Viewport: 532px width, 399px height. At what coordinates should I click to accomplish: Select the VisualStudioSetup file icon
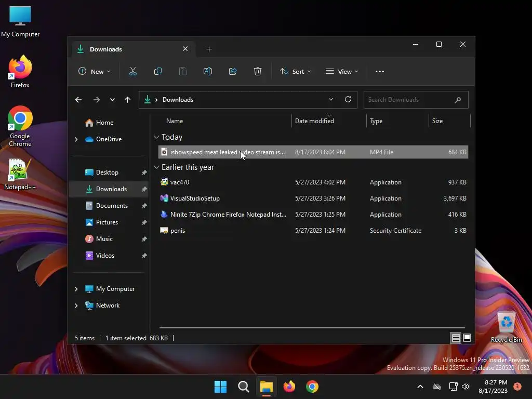[164, 198]
